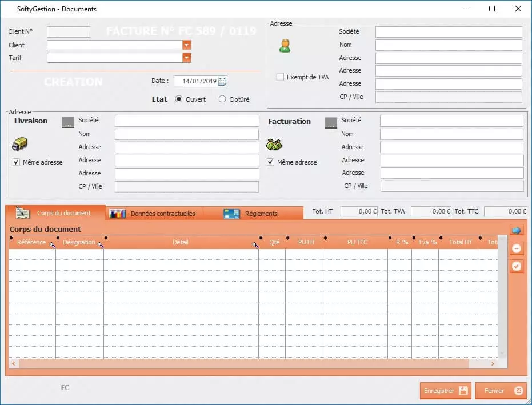
Task: Click the sort arrows left of PU TTC
Action: [325, 238]
